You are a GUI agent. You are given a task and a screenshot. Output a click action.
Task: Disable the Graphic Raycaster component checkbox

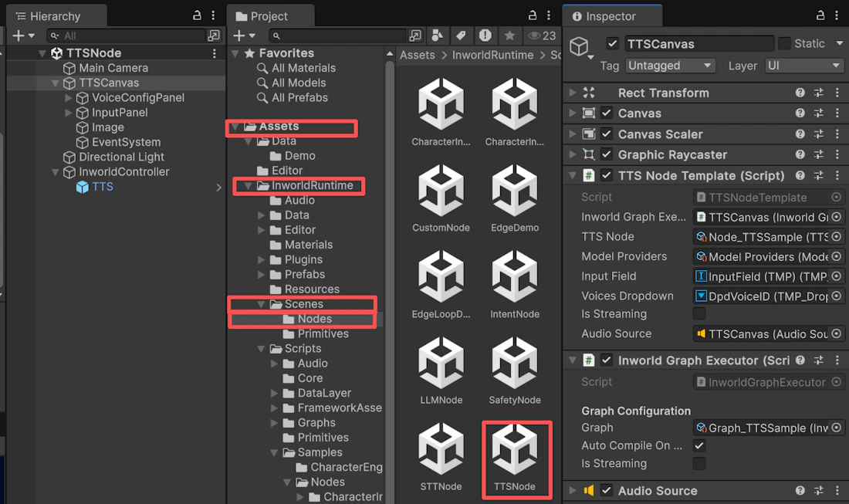(x=607, y=154)
